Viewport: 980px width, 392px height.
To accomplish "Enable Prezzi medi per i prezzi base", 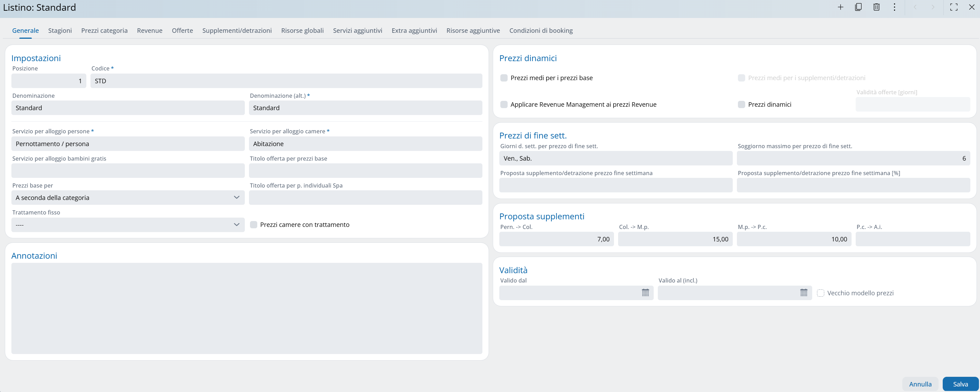I will coord(504,78).
